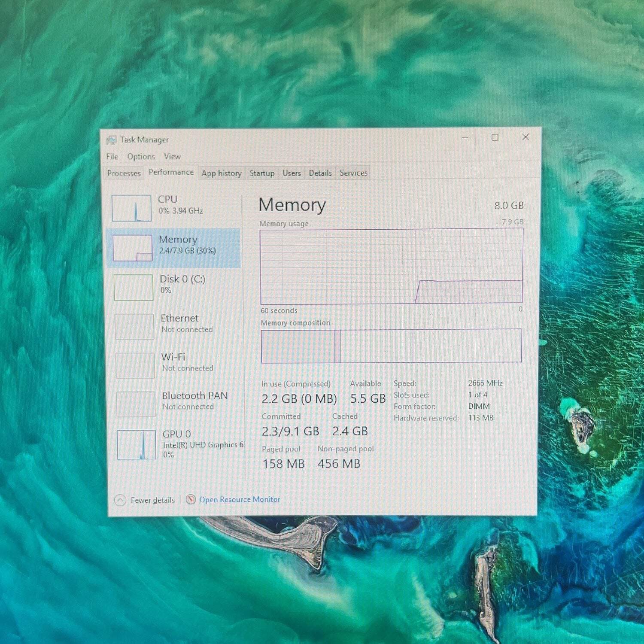Open the Startup tab

pos(262,173)
